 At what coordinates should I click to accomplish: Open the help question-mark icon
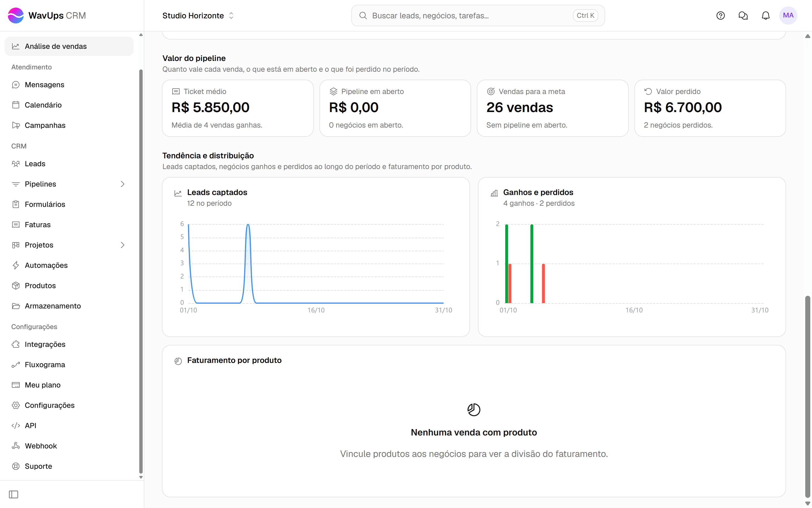(x=720, y=16)
